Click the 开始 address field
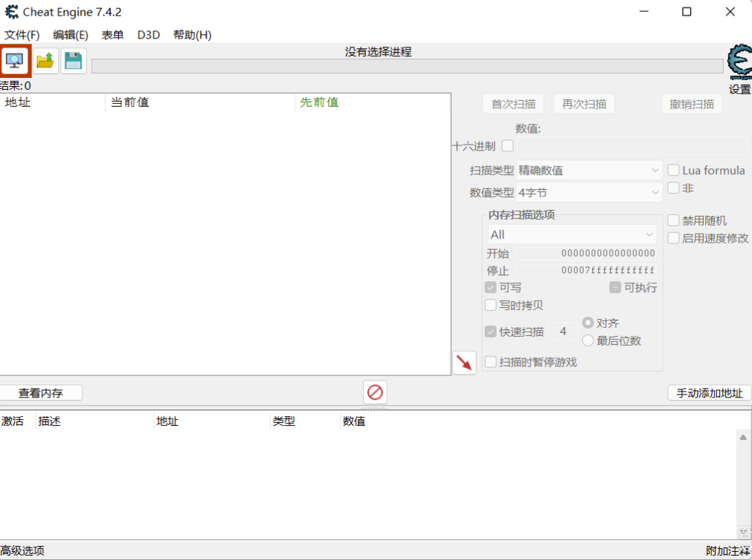 (586, 253)
